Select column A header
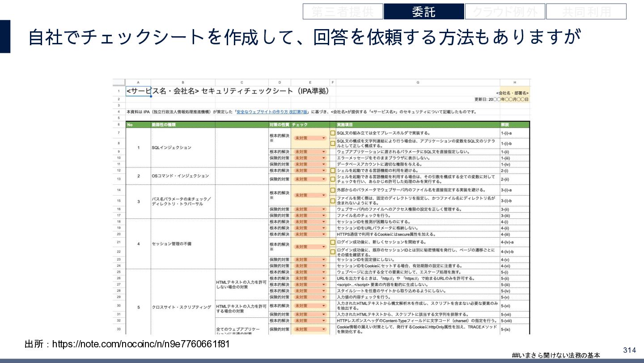 point(138,82)
